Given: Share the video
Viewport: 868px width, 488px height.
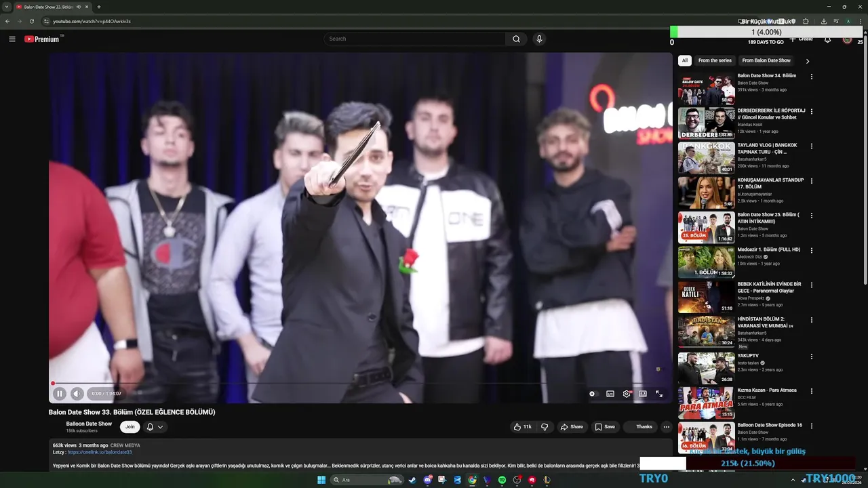Looking at the screenshot, I should (x=572, y=427).
